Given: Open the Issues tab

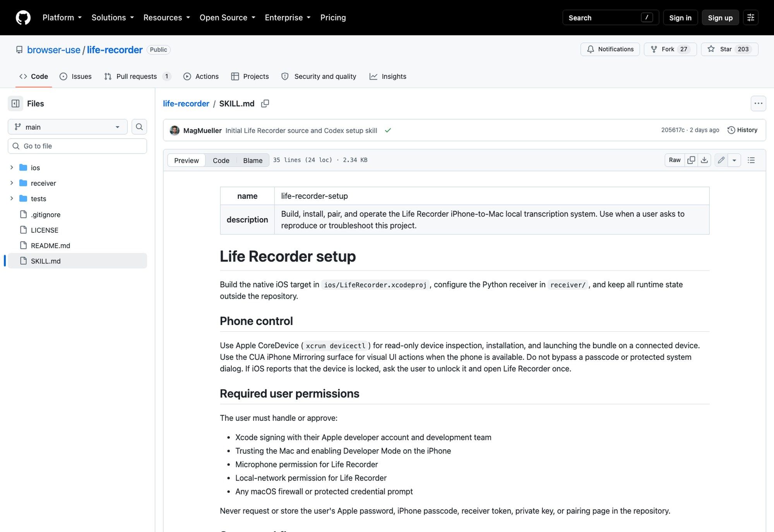Looking at the screenshot, I should tap(75, 77).
